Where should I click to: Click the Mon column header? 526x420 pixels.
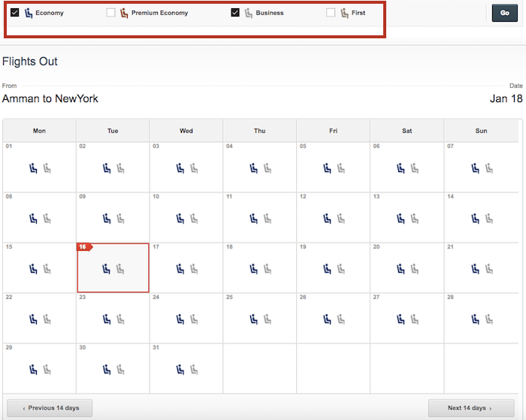click(39, 131)
